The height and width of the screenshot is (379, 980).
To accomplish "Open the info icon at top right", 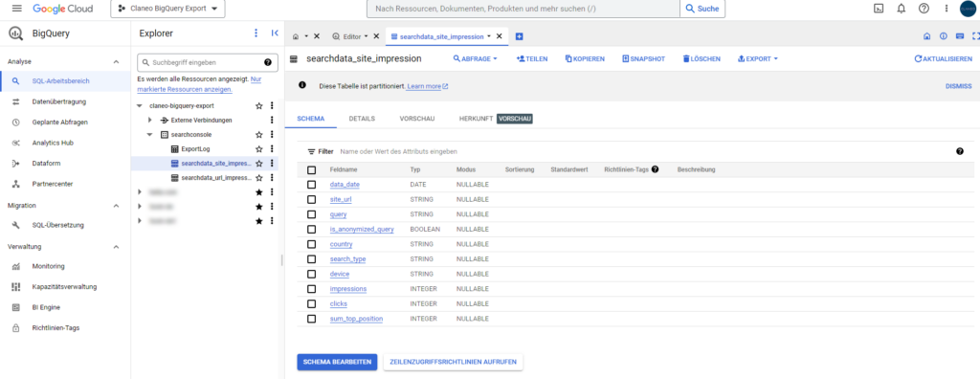I will (943, 36).
